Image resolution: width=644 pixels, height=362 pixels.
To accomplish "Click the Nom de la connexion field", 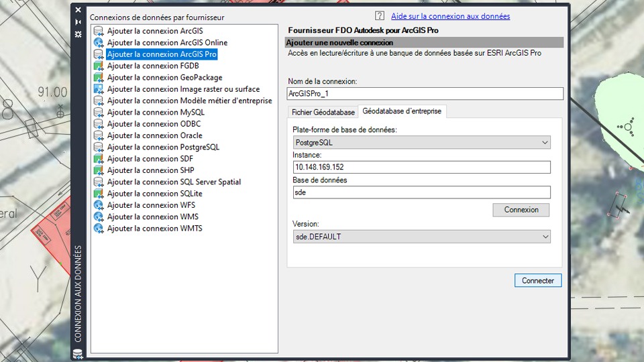I will [x=425, y=94].
